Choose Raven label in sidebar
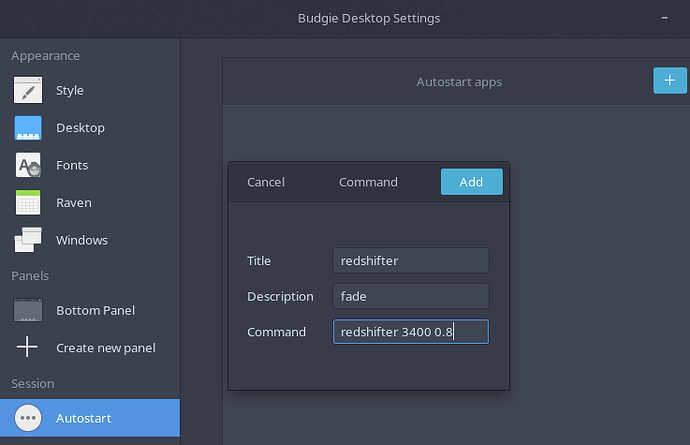This screenshot has height=445, width=690. (x=74, y=202)
